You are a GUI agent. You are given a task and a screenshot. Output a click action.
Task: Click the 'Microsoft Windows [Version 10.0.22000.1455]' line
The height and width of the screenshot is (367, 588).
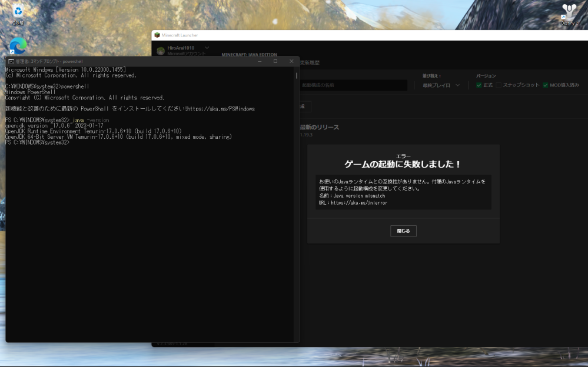tap(65, 70)
